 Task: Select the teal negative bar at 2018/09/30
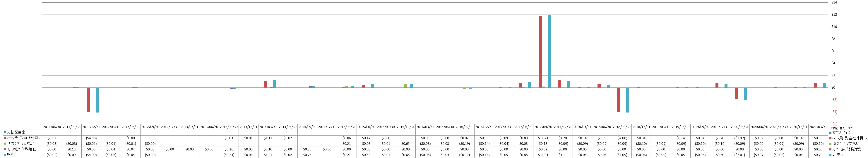tap(628, 100)
